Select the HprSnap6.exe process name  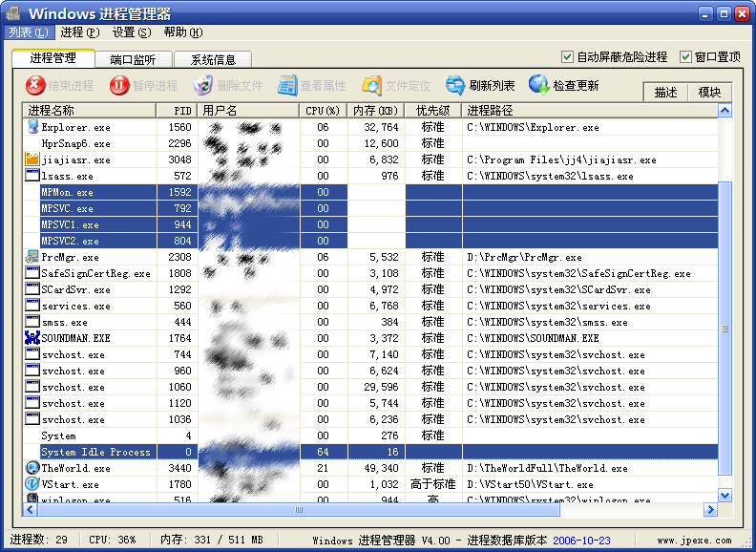click(x=75, y=144)
